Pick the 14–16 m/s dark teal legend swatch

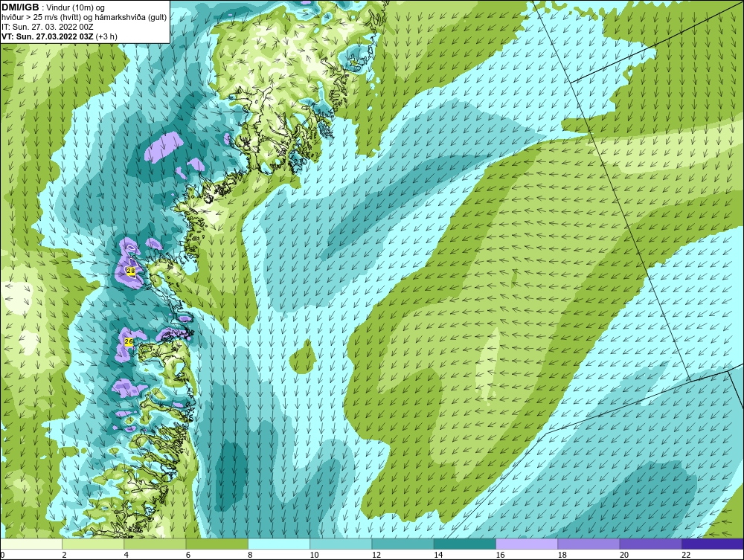pos(464,544)
